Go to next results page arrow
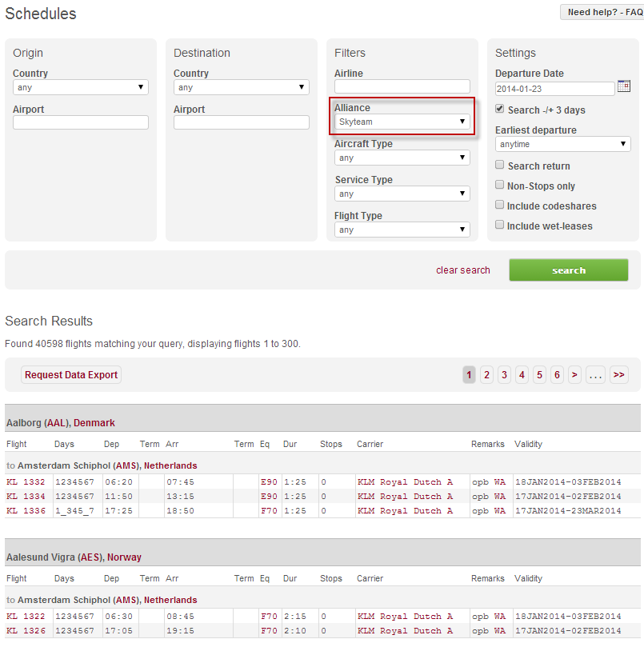 click(x=574, y=375)
